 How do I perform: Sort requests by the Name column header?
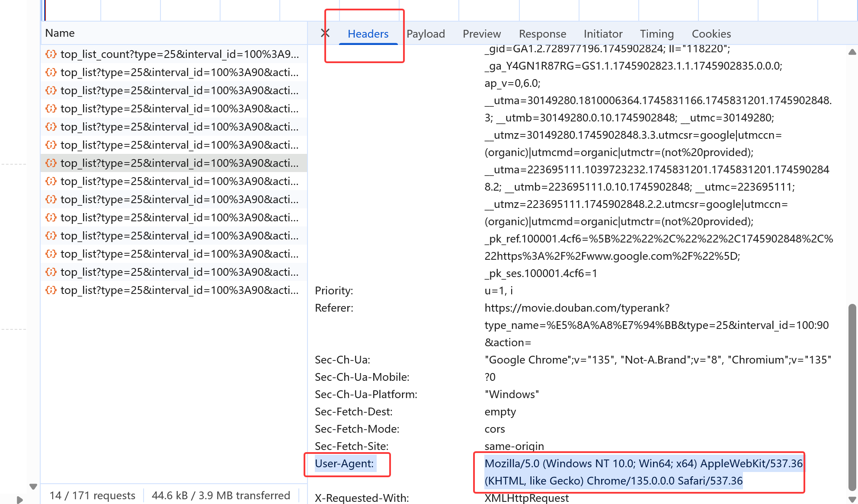[x=60, y=33]
